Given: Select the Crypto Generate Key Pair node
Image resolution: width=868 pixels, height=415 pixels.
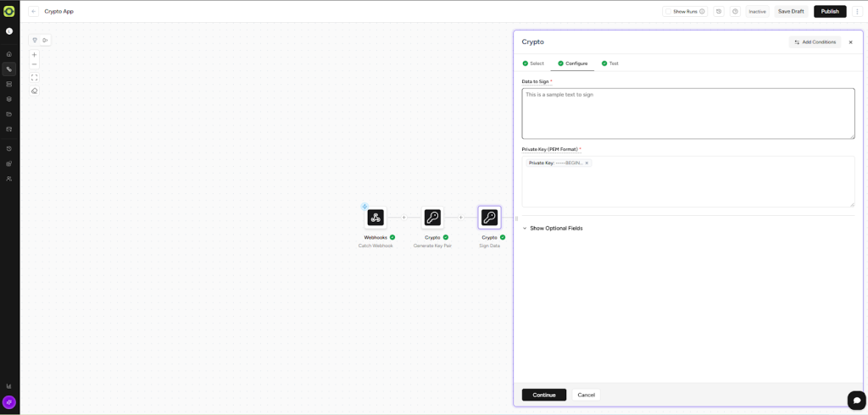Looking at the screenshot, I should (x=432, y=218).
